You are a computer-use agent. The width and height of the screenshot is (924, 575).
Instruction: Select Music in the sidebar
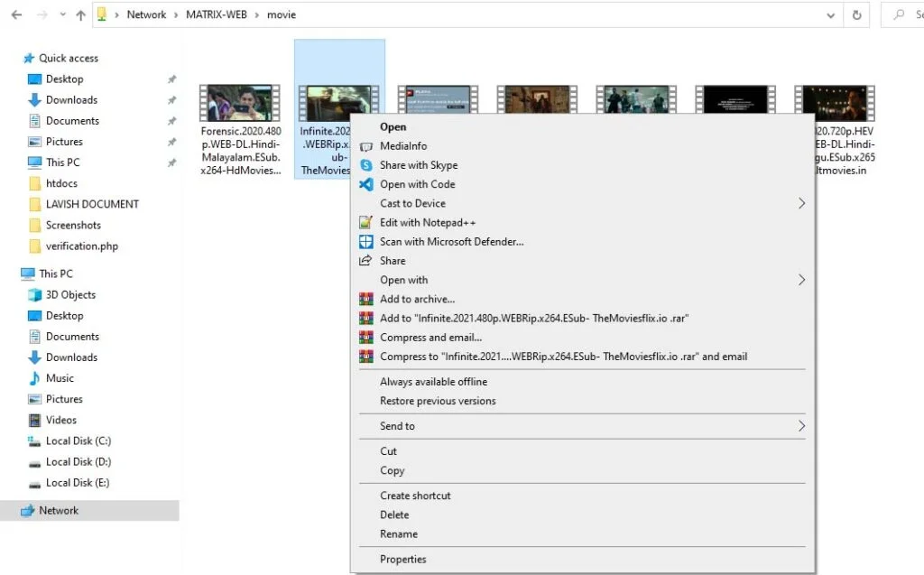click(60, 378)
